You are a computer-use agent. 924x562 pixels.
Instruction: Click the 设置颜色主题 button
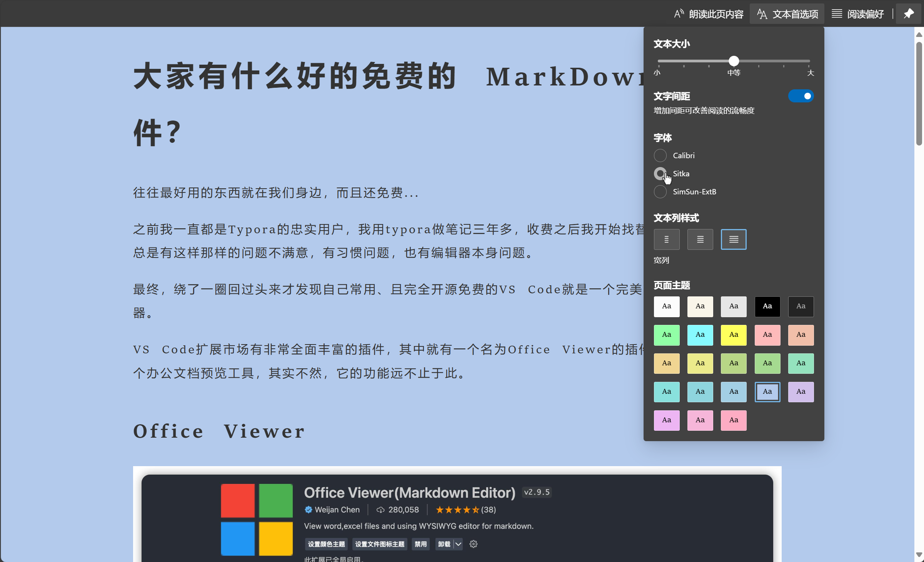(x=326, y=544)
